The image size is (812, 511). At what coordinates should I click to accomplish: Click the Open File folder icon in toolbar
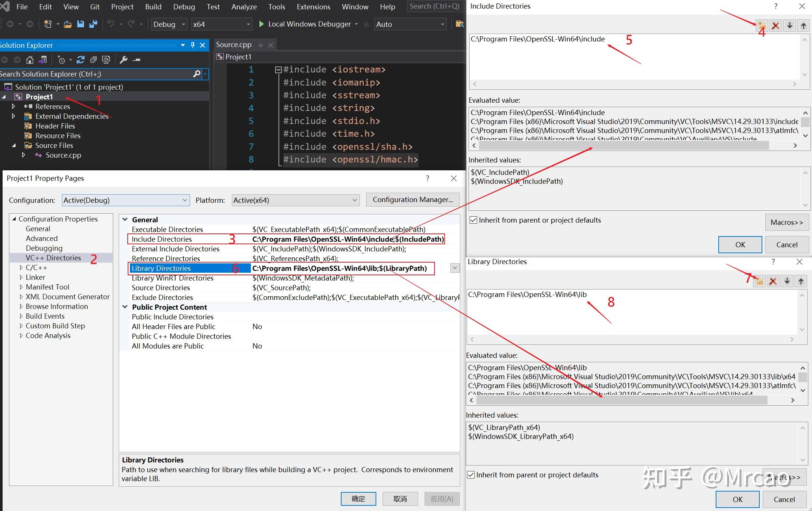tap(68, 24)
